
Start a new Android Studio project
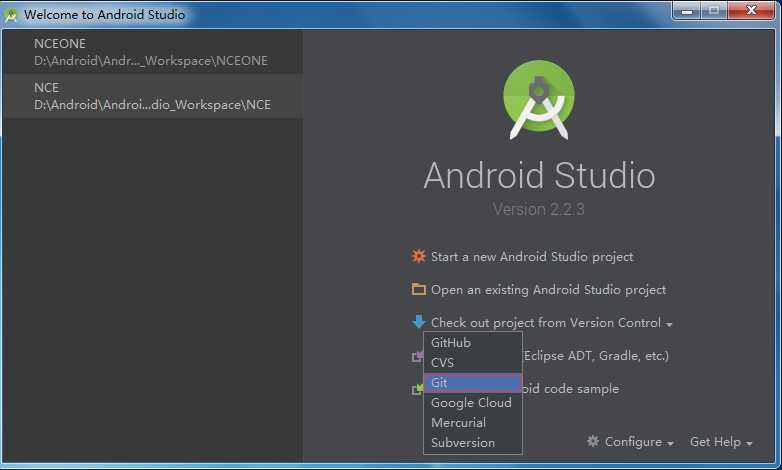coord(532,257)
